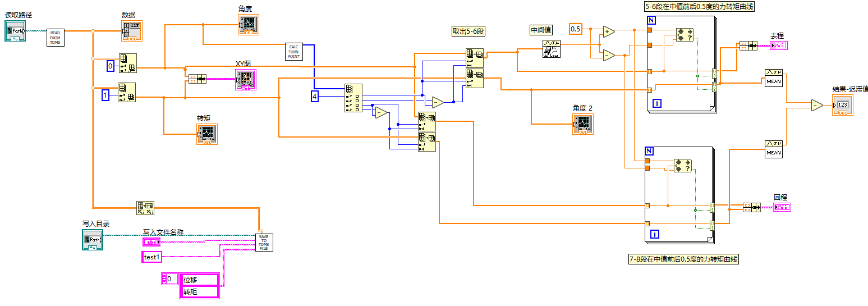The height and width of the screenshot is (306, 868).
Task: Click the 角度 2 label text
Action: pyautogui.click(x=582, y=108)
